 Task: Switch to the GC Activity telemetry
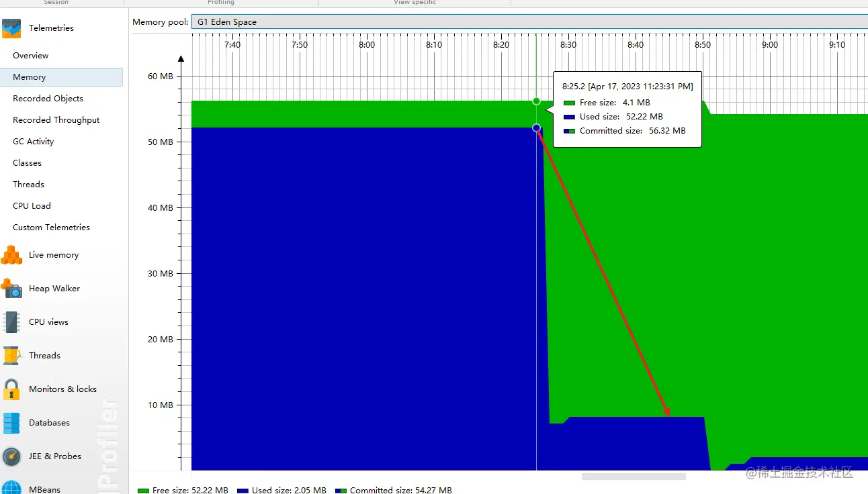pyautogui.click(x=32, y=141)
